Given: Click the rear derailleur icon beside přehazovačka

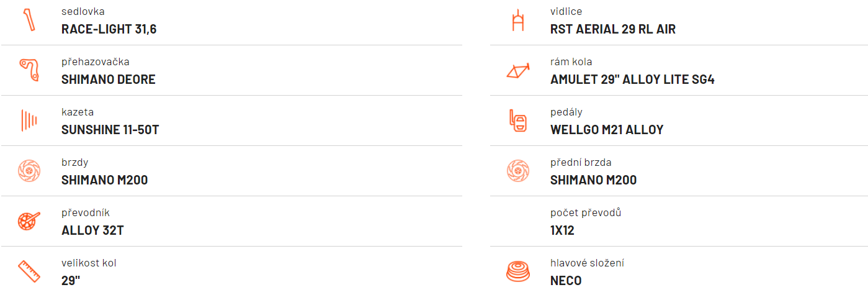Looking at the screenshot, I should pos(29,70).
